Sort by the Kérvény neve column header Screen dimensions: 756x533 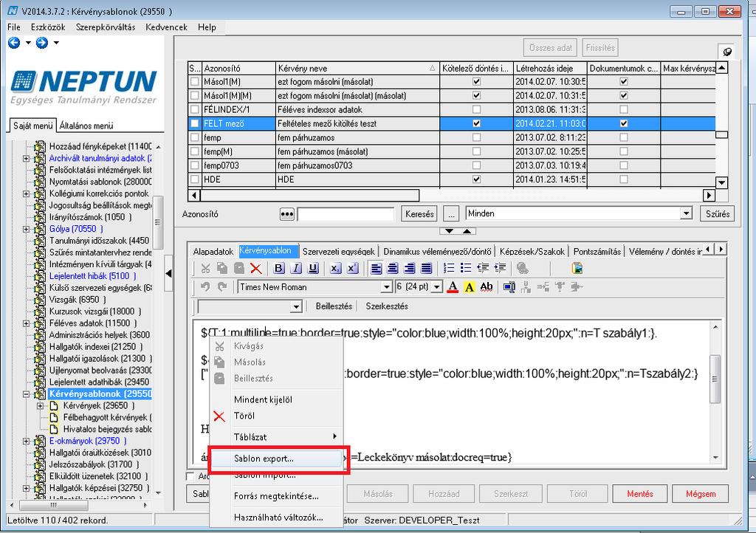[x=357, y=69]
